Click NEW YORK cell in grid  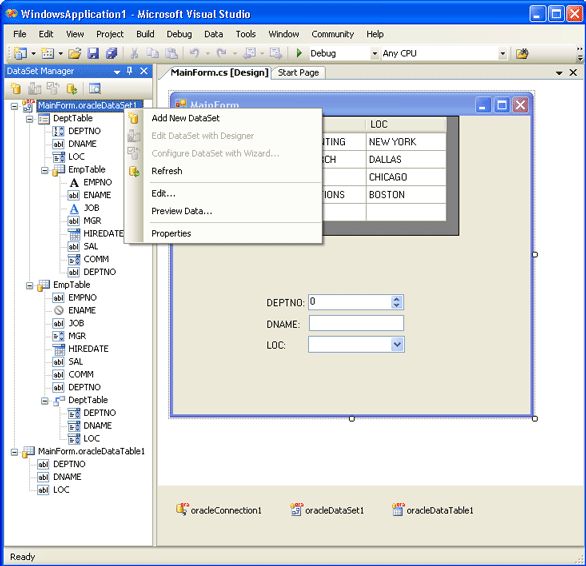406,142
